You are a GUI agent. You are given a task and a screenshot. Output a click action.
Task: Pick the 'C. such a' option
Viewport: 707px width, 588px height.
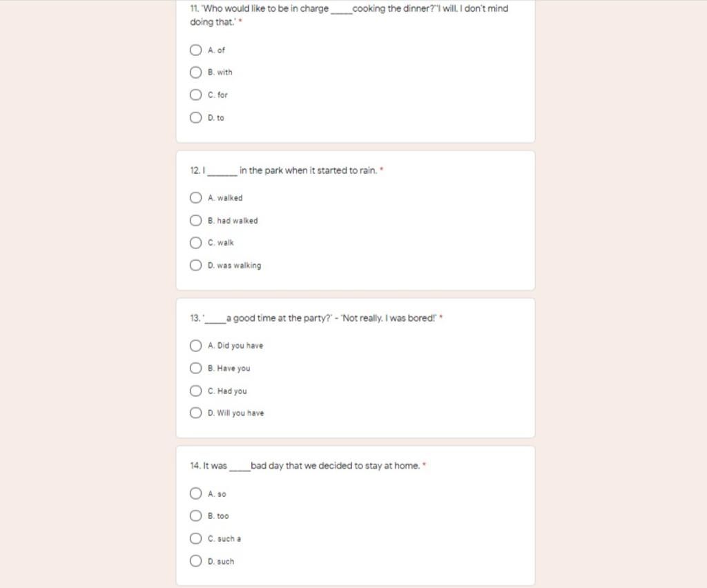[x=196, y=539]
